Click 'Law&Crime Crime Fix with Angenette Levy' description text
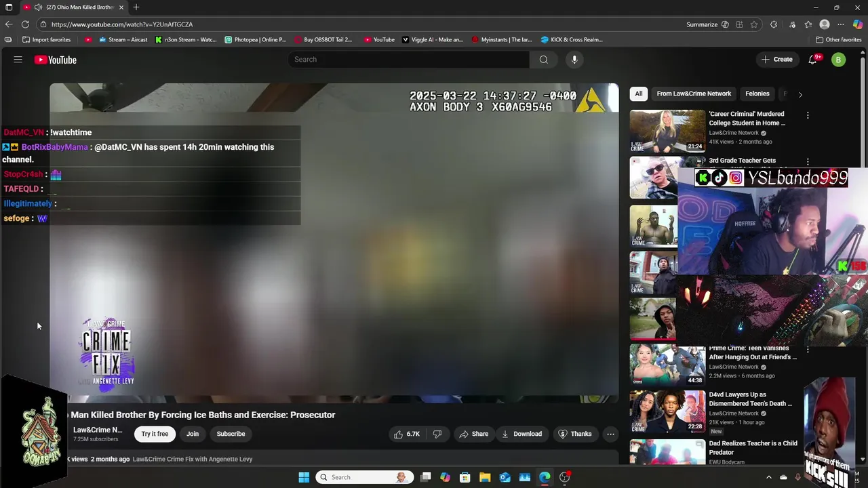 point(193,459)
